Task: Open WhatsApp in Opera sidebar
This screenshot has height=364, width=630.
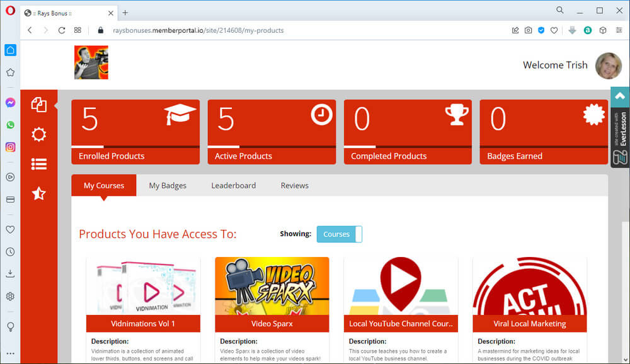Action: [11, 125]
